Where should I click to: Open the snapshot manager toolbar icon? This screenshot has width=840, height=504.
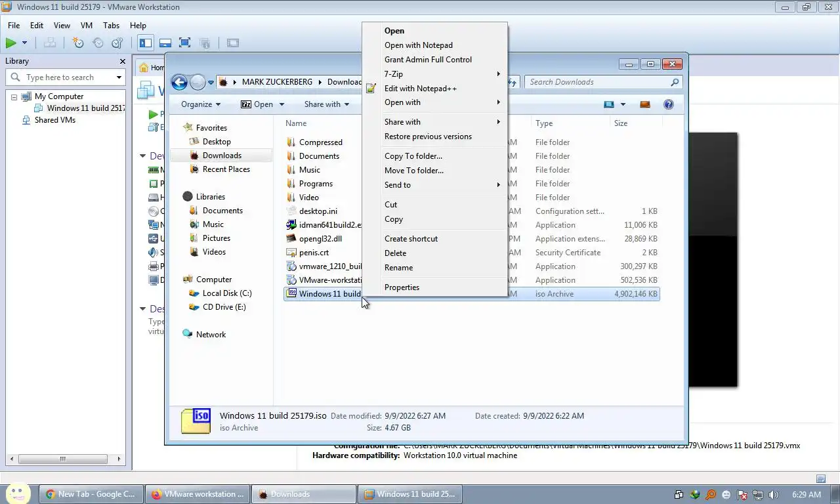click(117, 43)
